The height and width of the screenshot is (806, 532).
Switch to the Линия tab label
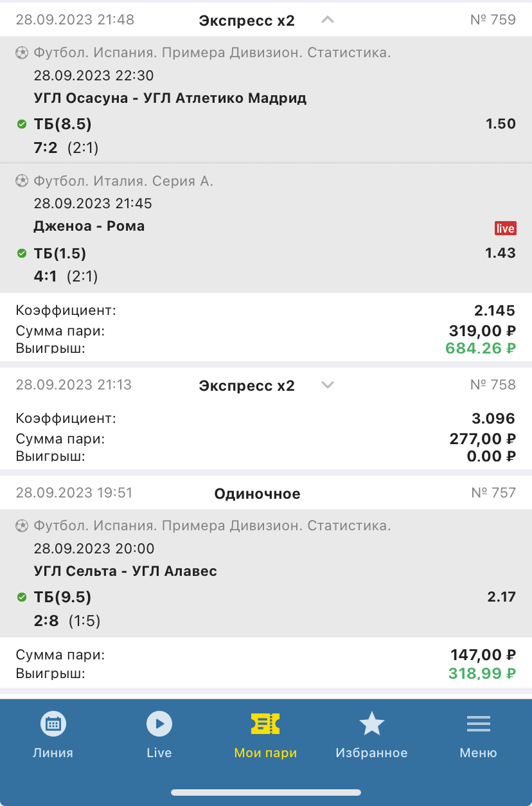pos(53,753)
